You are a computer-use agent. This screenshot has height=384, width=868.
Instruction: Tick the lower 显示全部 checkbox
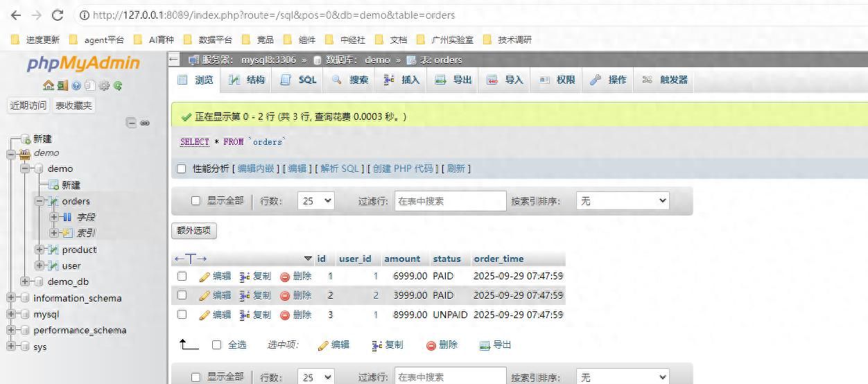point(196,377)
